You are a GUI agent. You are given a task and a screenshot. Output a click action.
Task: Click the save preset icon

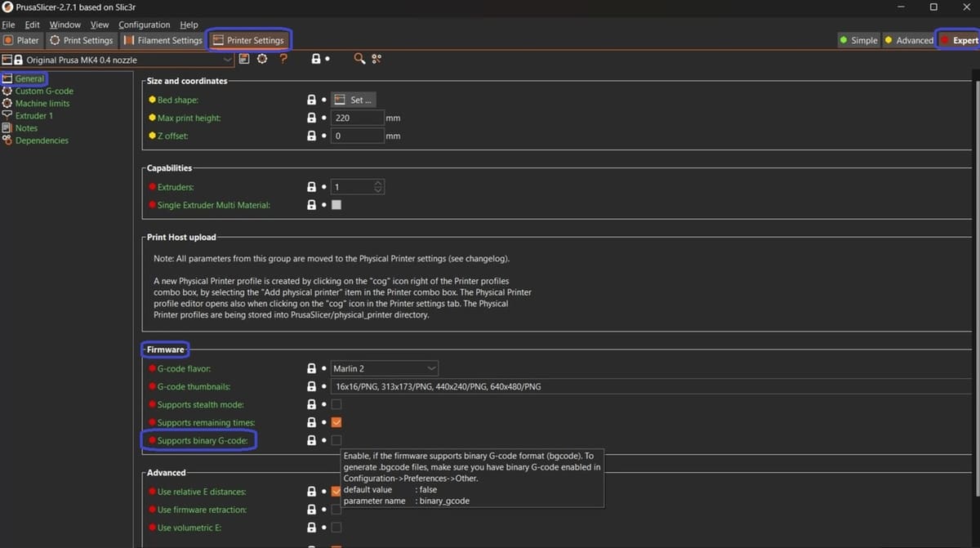pyautogui.click(x=243, y=59)
